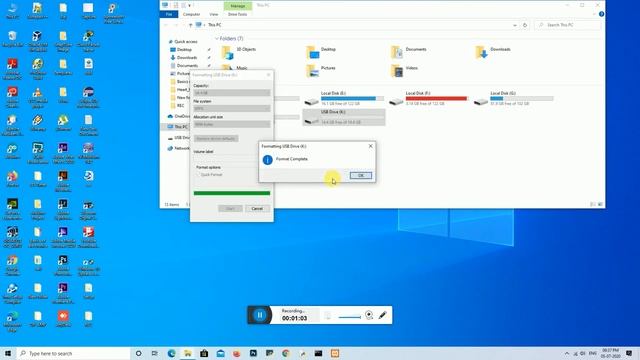Open the address bar history dropdown
The image size is (640, 360).
click(515, 25)
